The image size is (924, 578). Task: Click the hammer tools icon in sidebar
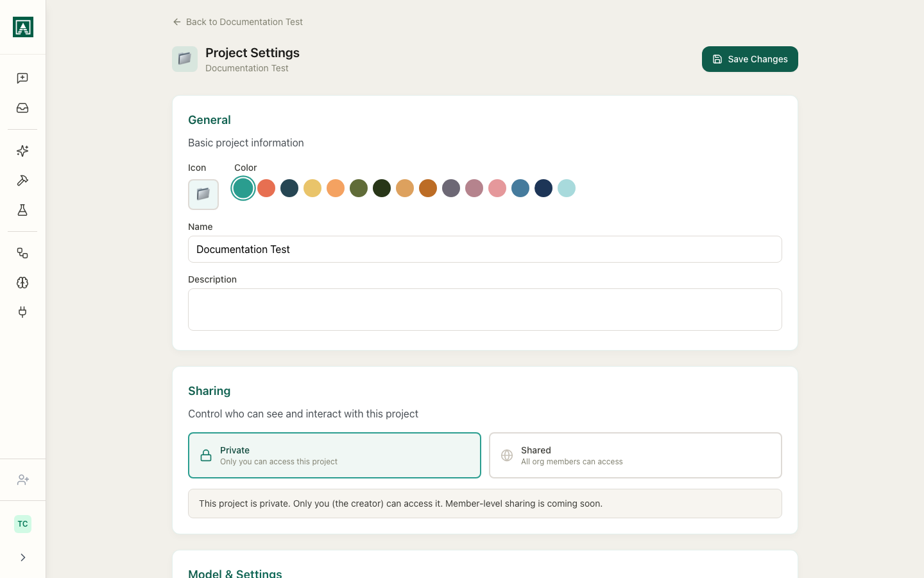tap(22, 180)
